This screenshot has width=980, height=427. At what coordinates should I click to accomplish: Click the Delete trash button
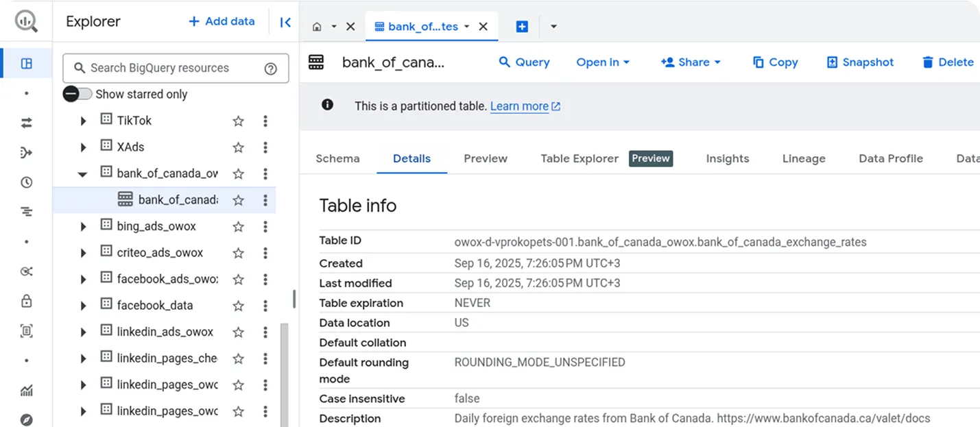[x=947, y=62]
